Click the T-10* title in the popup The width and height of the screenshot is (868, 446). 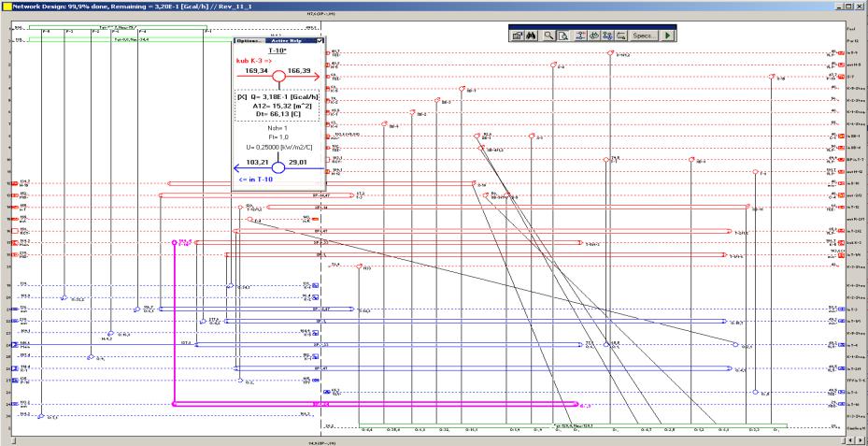click(x=277, y=51)
